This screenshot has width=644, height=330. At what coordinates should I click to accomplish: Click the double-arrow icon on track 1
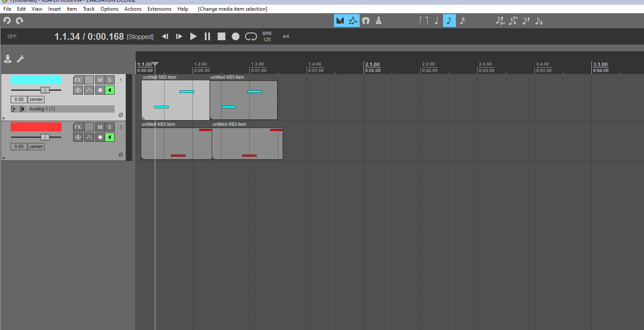(78, 90)
